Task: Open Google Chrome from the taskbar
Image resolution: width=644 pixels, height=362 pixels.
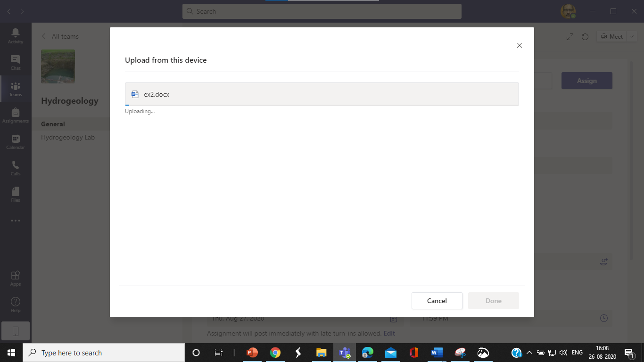Action: [275, 353]
